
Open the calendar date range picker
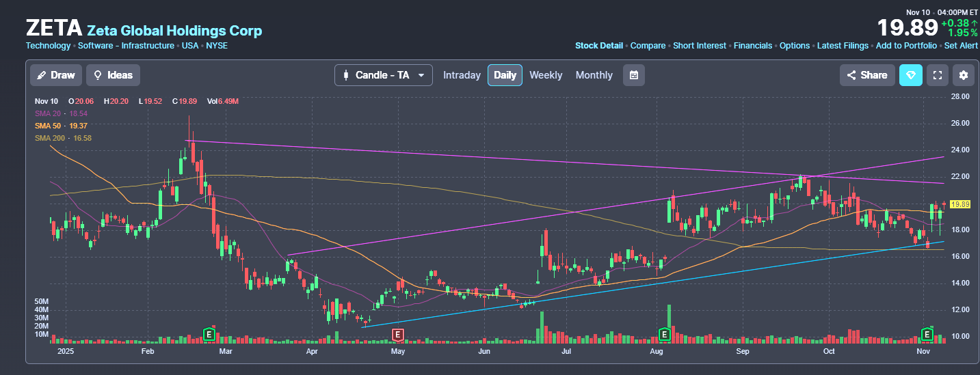coord(633,75)
